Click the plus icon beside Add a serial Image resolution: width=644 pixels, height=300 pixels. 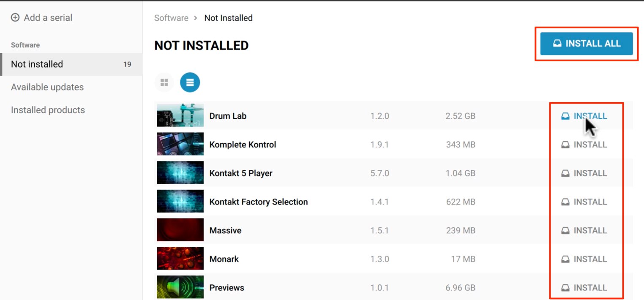pos(15,18)
